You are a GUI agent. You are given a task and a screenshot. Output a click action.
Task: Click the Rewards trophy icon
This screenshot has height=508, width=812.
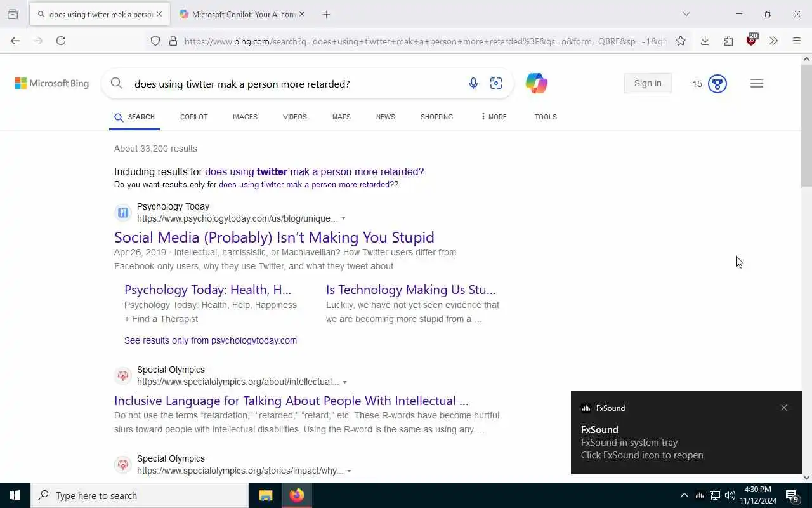tap(717, 84)
